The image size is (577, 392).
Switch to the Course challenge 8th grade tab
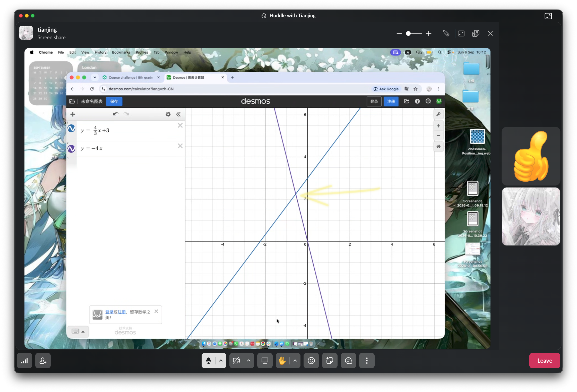(x=131, y=78)
